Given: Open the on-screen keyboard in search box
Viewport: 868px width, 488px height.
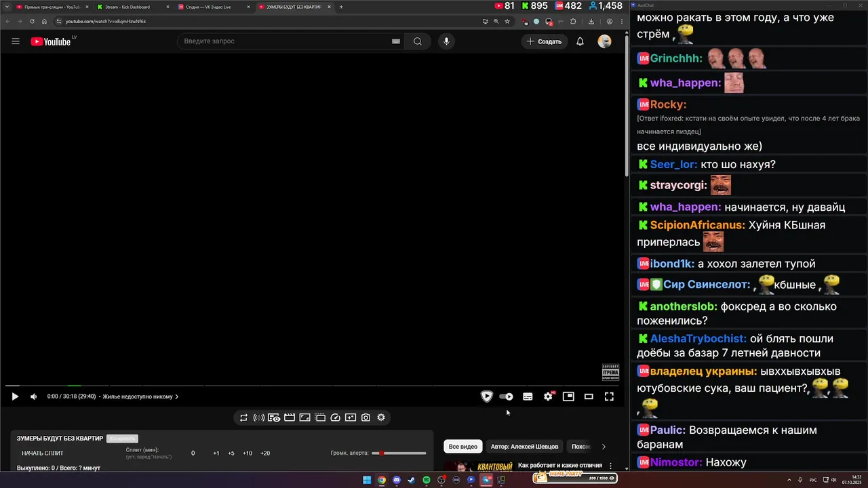Looking at the screenshot, I should [x=395, y=41].
